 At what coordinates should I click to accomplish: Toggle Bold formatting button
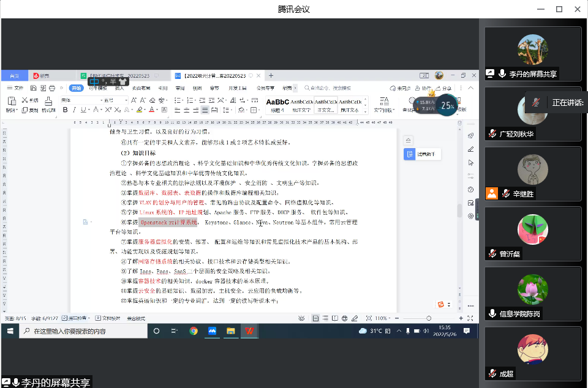[x=64, y=110]
